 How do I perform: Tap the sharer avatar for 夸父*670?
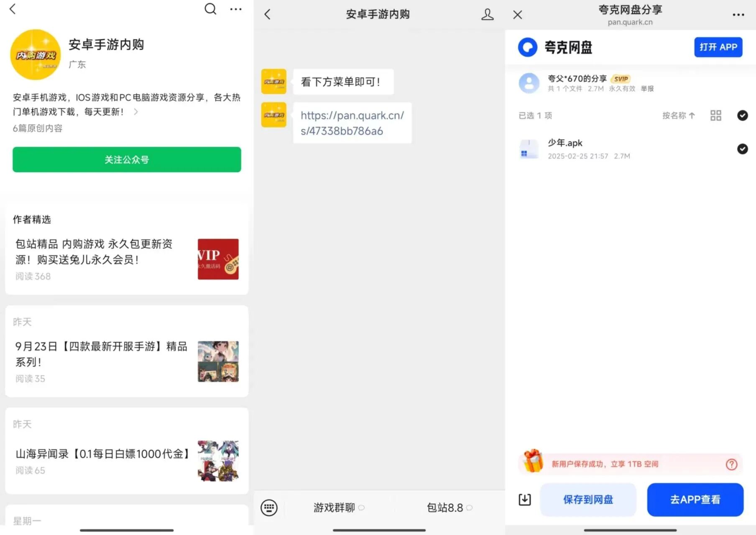[529, 83]
